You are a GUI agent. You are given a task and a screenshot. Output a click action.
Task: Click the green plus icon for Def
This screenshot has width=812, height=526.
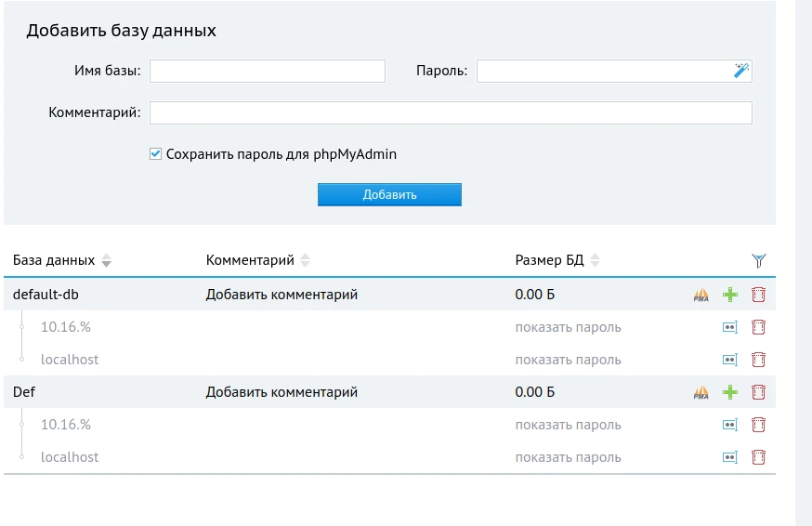click(730, 393)
